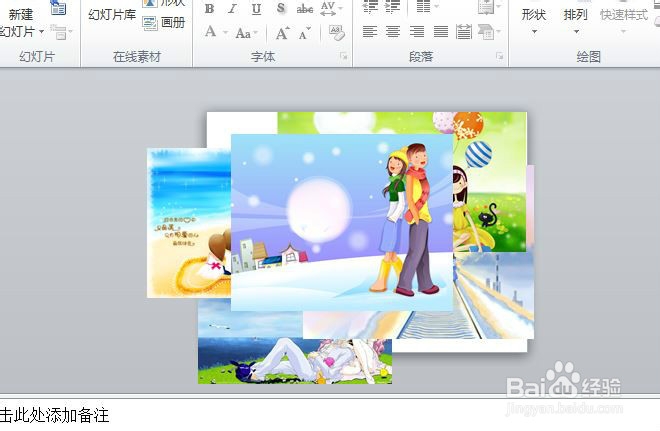Expand the SmartArt conversion dropdown arrow

click(499, 32)
